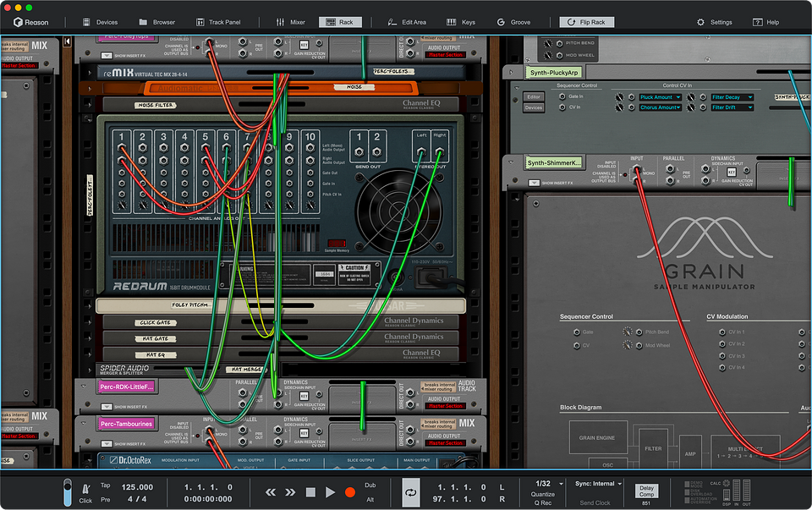Toggle the Delay Comp button
The height and width of the screenshot is (510, 812).
646,491
